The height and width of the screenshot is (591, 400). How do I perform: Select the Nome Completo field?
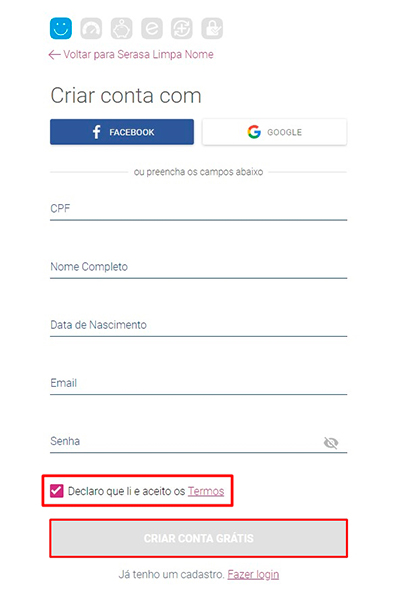click(198, 267)
